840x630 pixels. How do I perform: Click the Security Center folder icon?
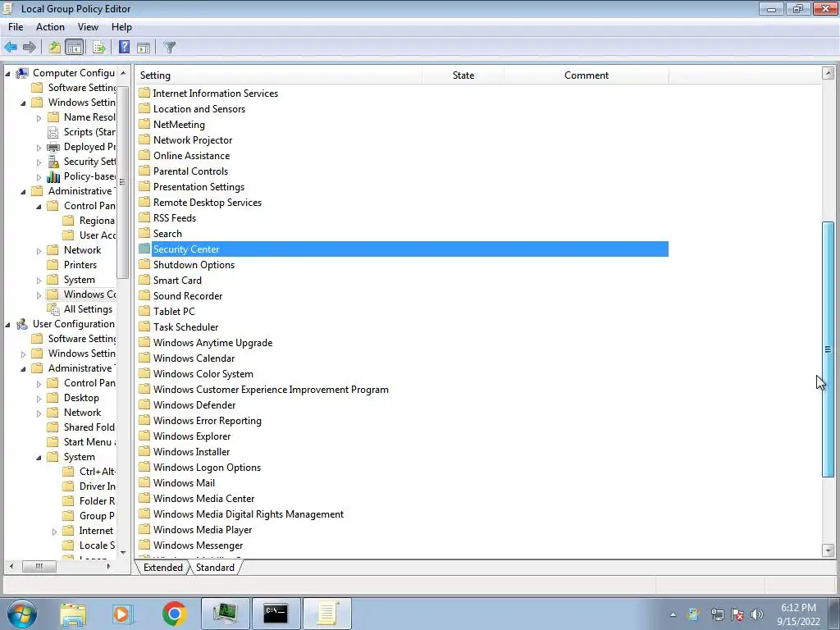coord(144,249)
